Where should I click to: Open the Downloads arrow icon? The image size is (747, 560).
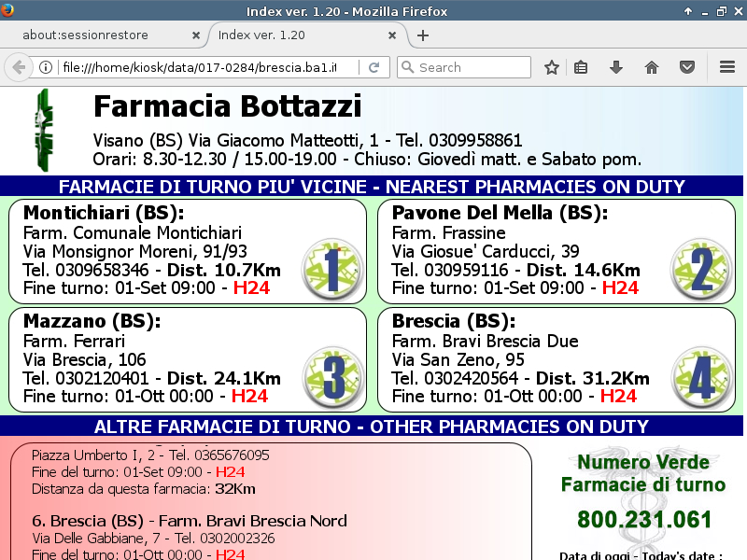616,67
